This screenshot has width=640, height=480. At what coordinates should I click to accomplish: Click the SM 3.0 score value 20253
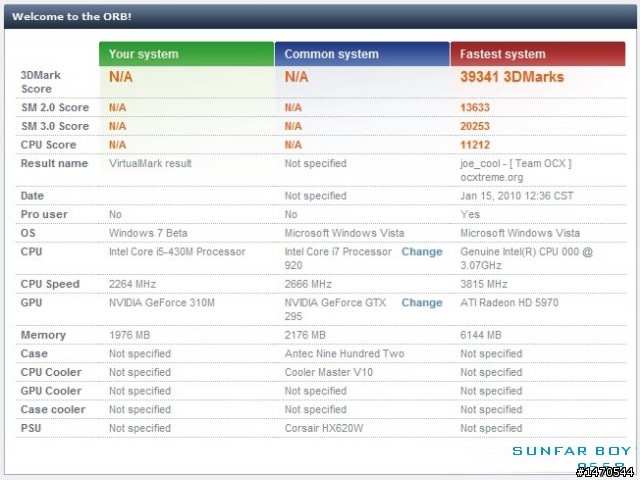coord(475,126)
